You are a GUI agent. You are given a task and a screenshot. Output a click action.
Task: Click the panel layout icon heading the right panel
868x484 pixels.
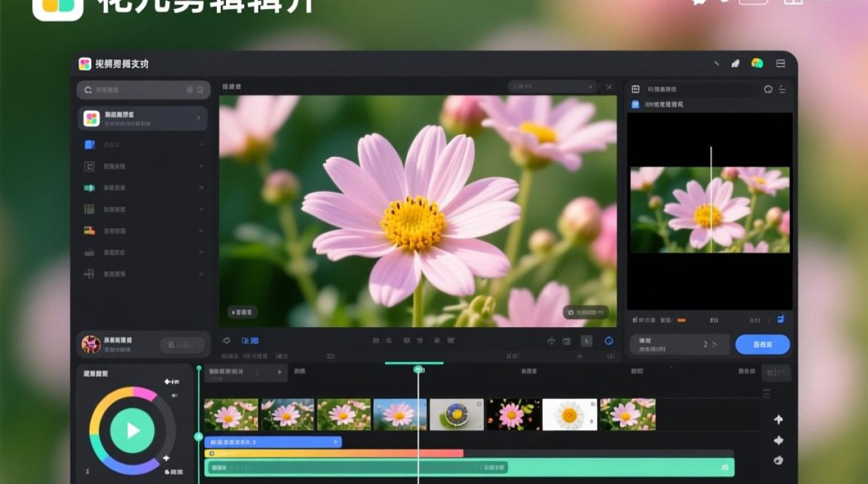[635, 89]
